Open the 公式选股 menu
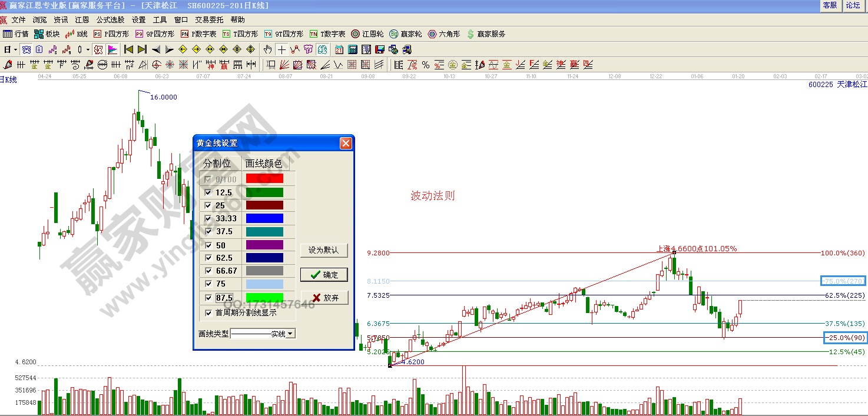This screenshot has width=868, height=416. tap(110, 20)
